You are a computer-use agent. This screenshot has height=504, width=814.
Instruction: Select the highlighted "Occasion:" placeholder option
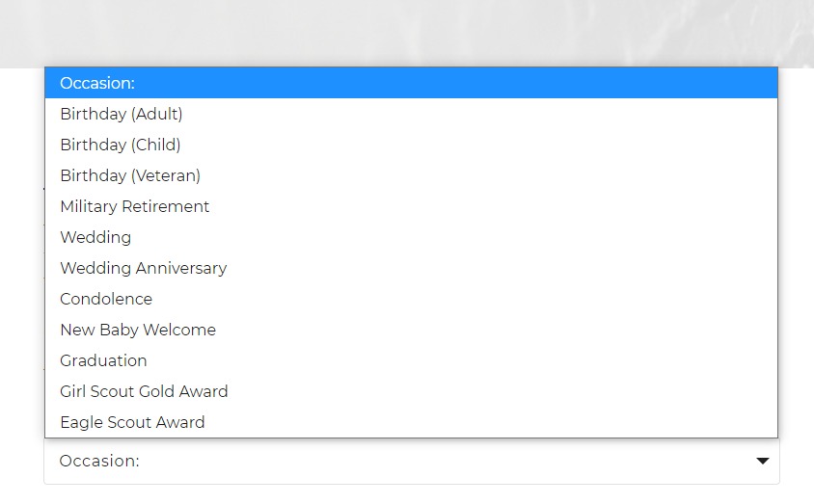coord(411,83)
